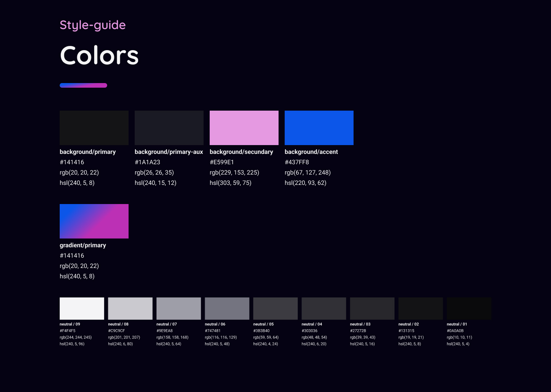This screenshot has height=392, width=551.
Task: Click the background/primary color swatch
Action: point(94,128)
